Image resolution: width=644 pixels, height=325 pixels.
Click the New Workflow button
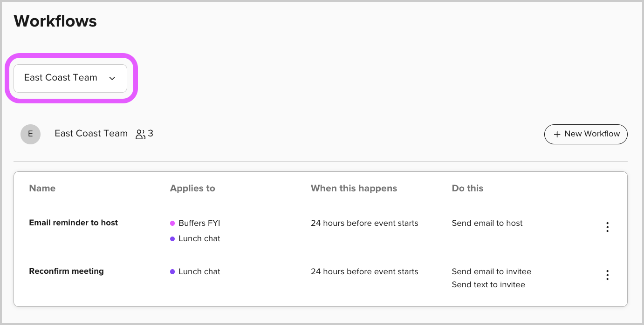point(586,134)
